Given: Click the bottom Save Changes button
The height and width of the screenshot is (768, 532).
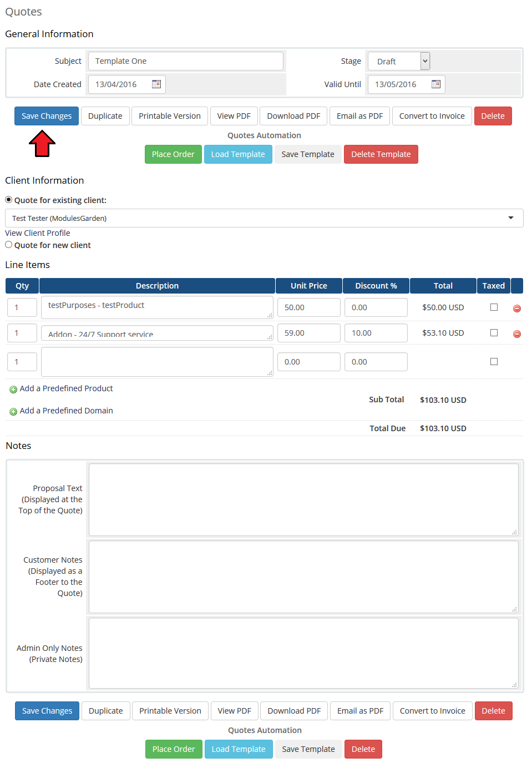Looking at the screenshot, I should click(x=47, y=711).
